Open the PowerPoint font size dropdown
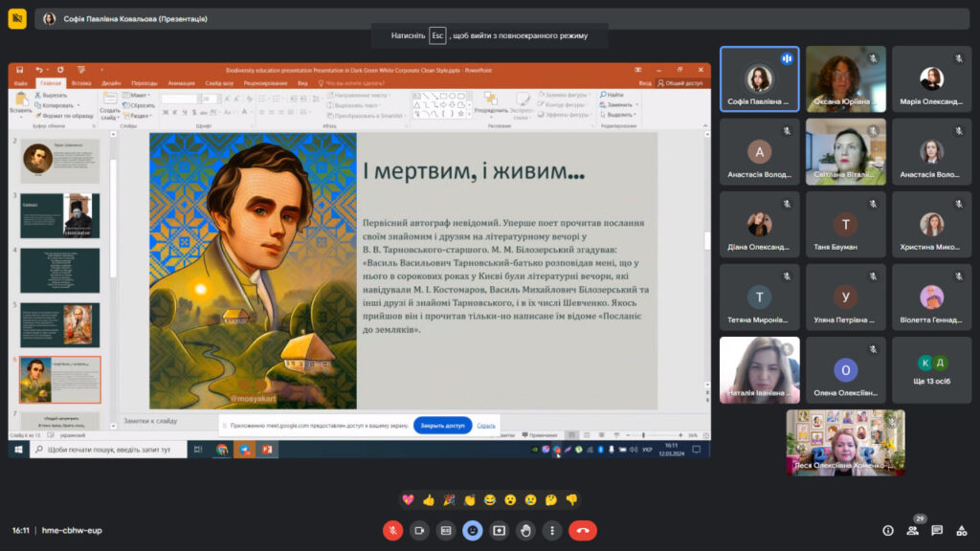The height and width of the screenshot is (551, 980). (x=218, y=99)
